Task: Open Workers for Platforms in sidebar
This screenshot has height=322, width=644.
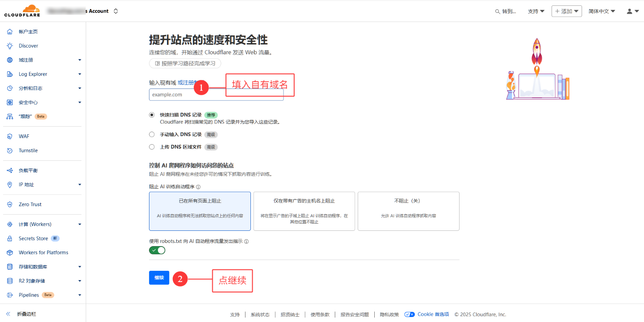Action: pos(43,252)
